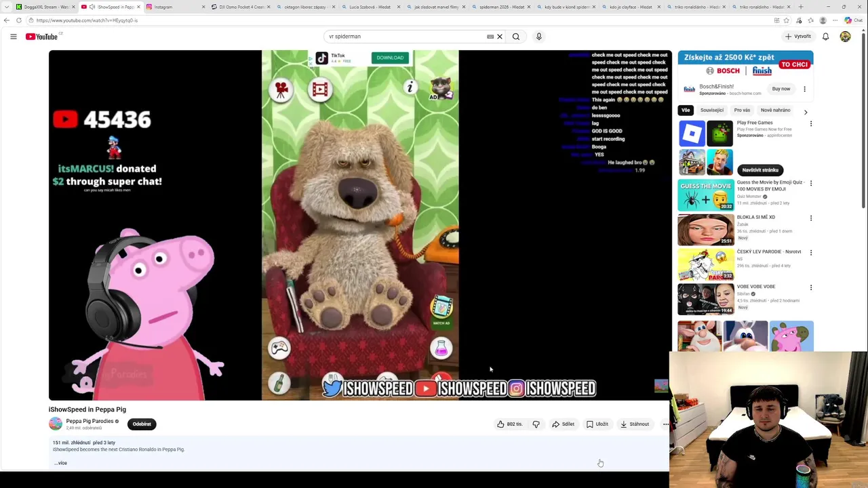Open the Guess the Movie video thumbnail

(705, 195)
